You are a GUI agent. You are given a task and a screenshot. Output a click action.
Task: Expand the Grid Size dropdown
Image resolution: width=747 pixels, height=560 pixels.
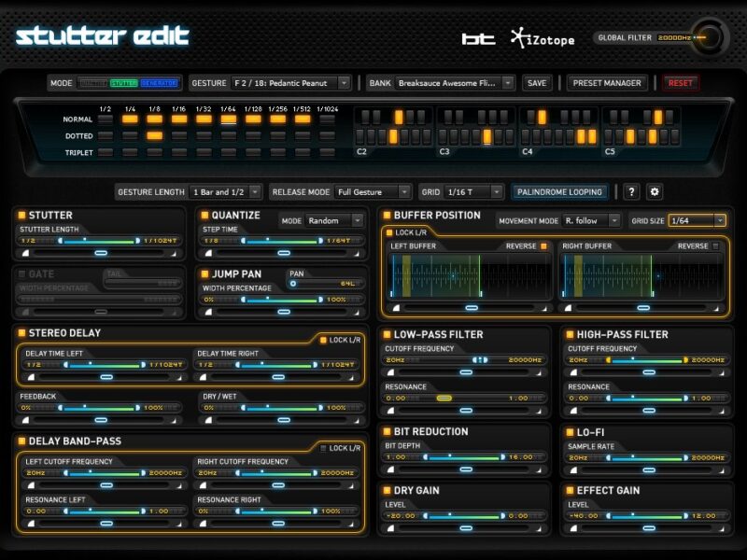point(719,221)
